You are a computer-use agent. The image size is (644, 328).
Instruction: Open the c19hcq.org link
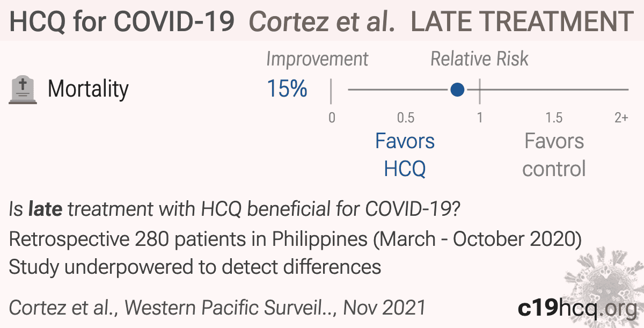point(577,308)
